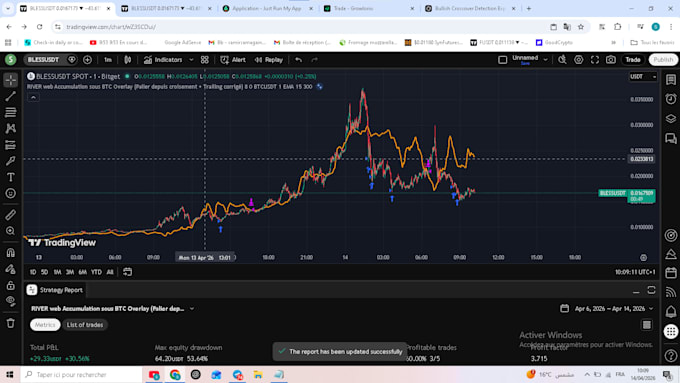Open the calendar panel icon

click(671, 273)
